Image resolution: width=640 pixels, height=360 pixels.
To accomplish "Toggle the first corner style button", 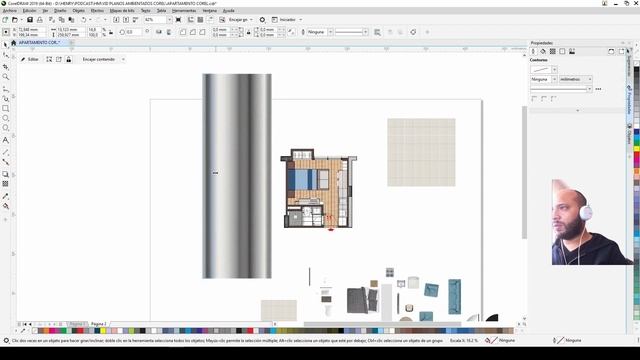I will coord(183,32).
